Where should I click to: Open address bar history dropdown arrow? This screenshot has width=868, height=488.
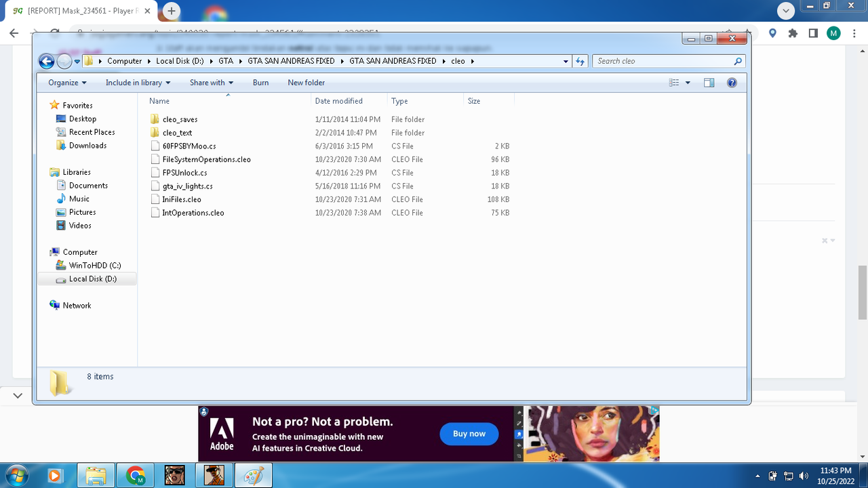566,61
